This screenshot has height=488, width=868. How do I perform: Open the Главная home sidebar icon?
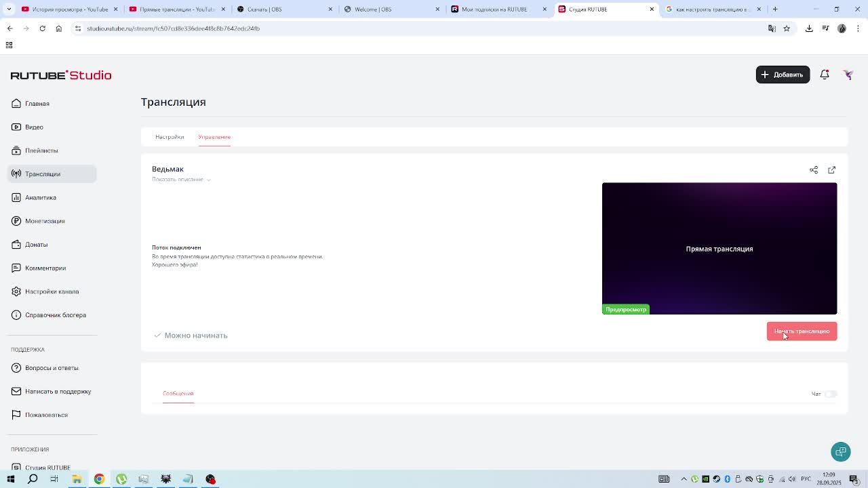pyautogui.click(x=16, y=104)
